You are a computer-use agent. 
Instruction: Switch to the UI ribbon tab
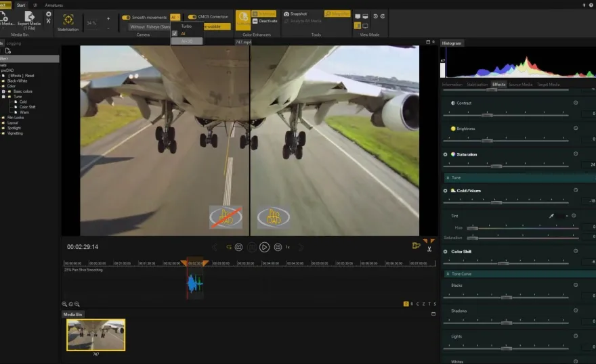[x=35, y=5]
